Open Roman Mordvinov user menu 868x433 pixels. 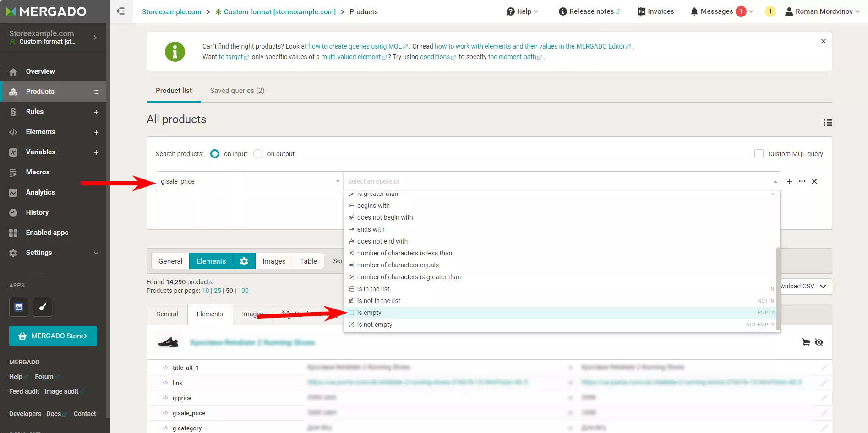822,11
